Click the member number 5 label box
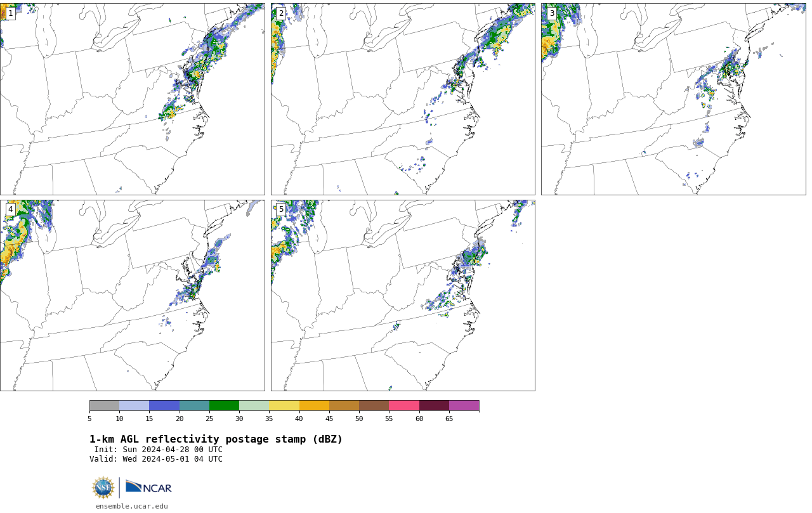Viewport: 812px width, 513px height. [281, 209]
